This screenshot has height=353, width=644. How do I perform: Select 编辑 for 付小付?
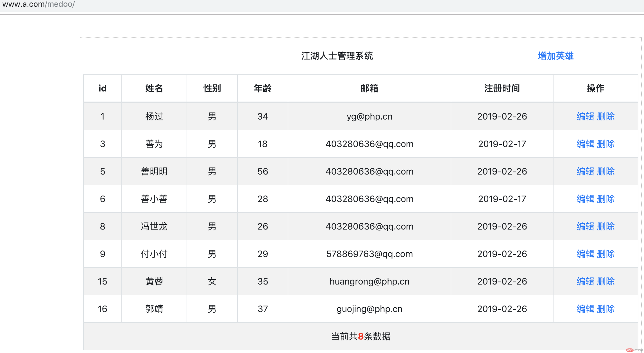585,254
